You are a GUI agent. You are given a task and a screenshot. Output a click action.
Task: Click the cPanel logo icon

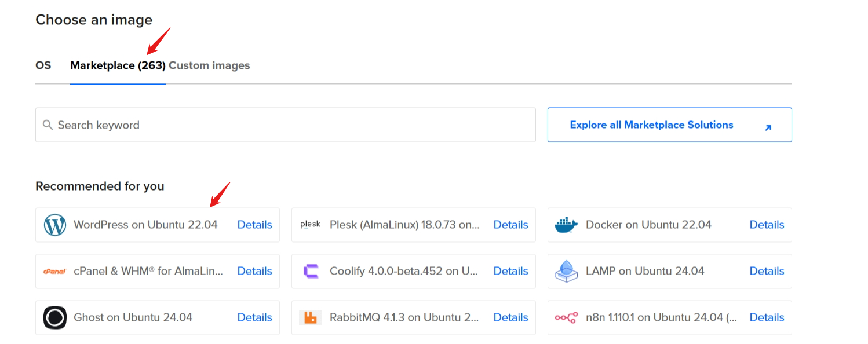(x=54, y=271)
